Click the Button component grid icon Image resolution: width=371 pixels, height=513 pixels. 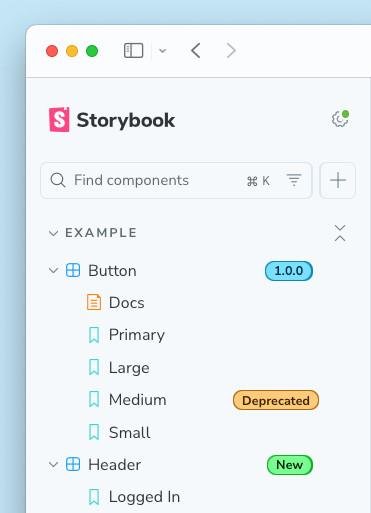(73, 270)
